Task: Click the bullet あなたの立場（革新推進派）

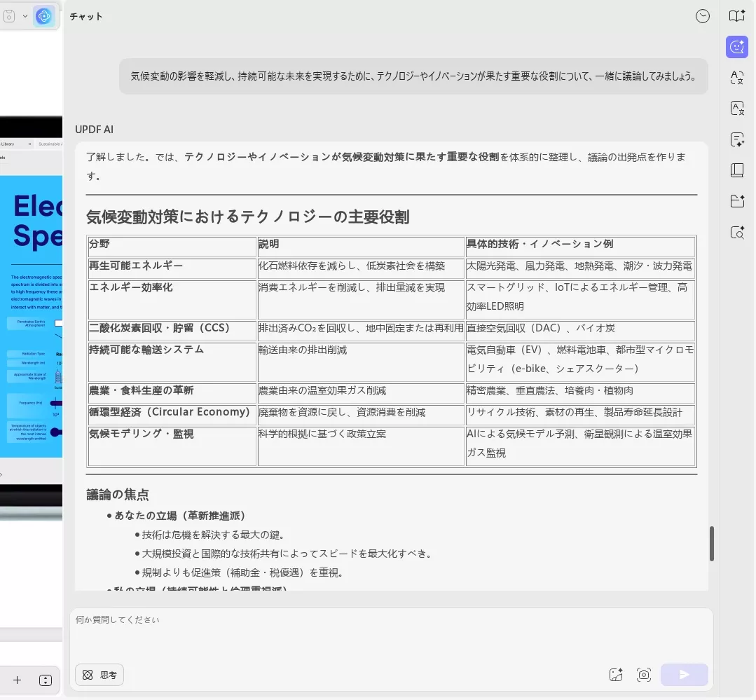Action: pyautogui.click(x=179, y=515)
